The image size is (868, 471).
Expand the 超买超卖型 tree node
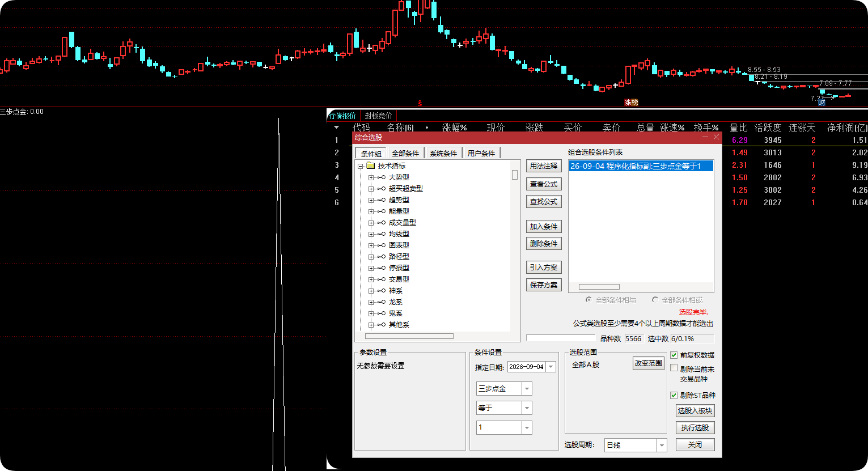coord(371,189)
